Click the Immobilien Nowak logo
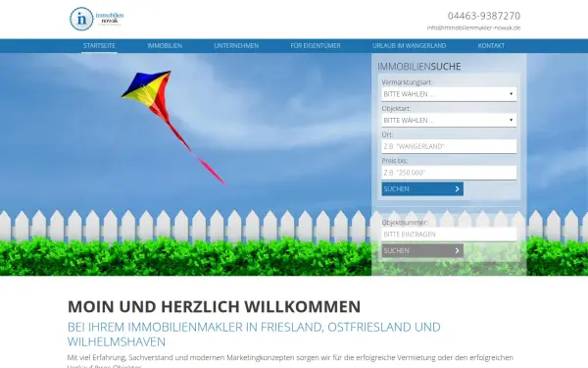The width and height of the screenshot is (588, 368). point(96,19)
